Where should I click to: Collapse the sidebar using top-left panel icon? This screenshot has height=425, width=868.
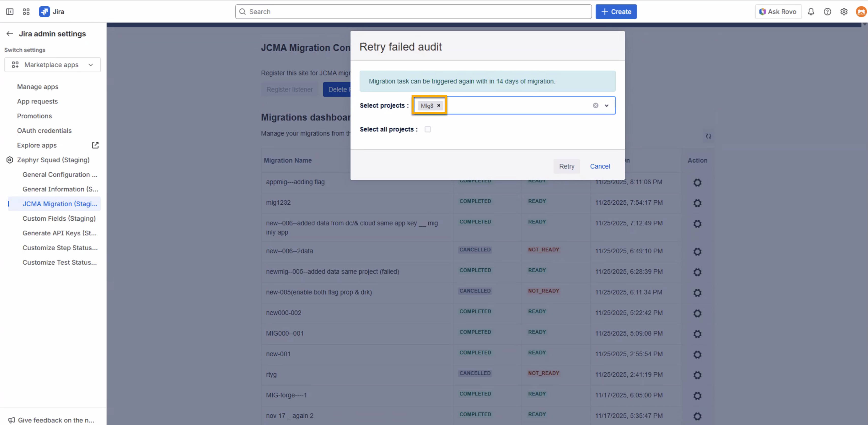pos(10,12)
